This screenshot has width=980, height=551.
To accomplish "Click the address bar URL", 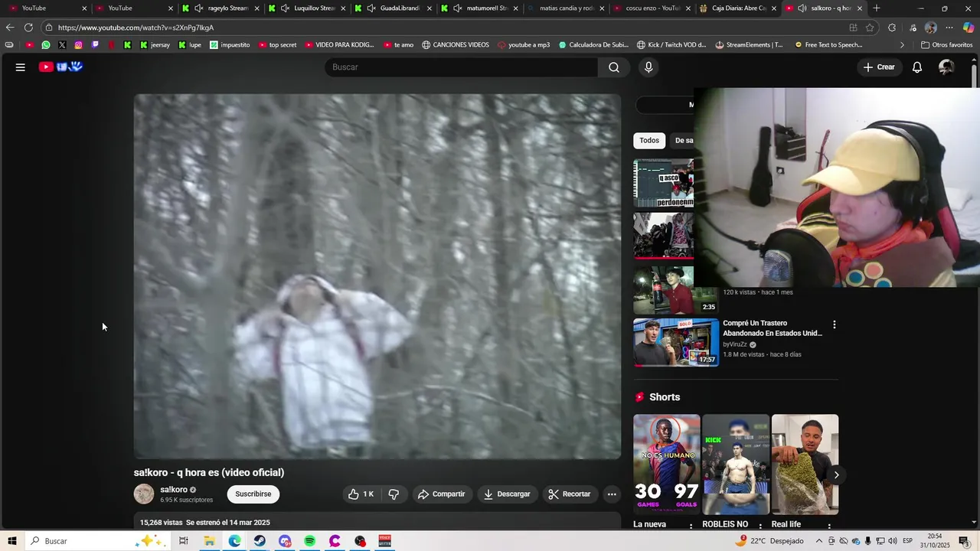I will coord(136,28).
